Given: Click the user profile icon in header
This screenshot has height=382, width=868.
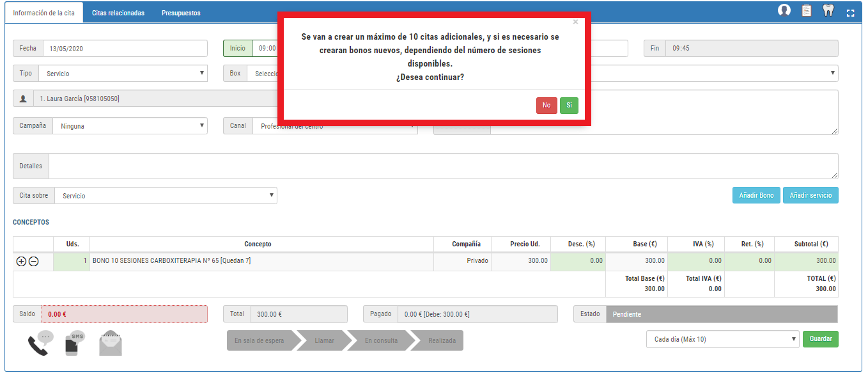Looking at the screenshot, I should [x=784, y=10].
